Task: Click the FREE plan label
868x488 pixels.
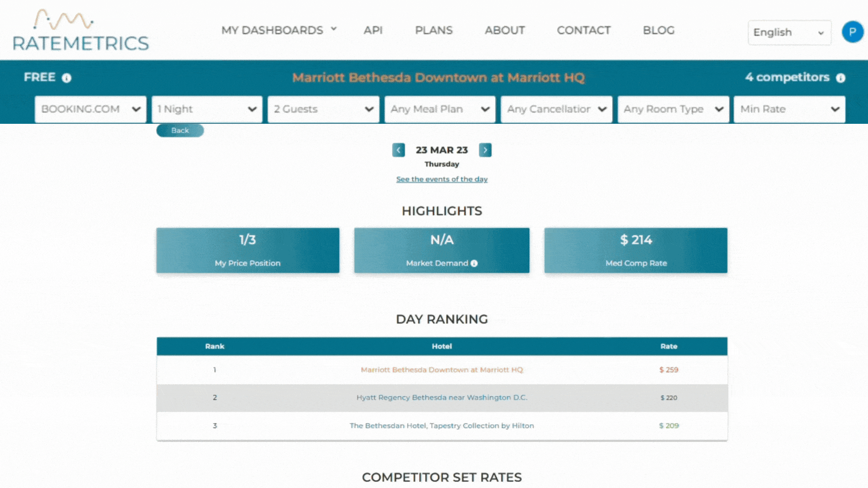Action: tap(40, 77)
